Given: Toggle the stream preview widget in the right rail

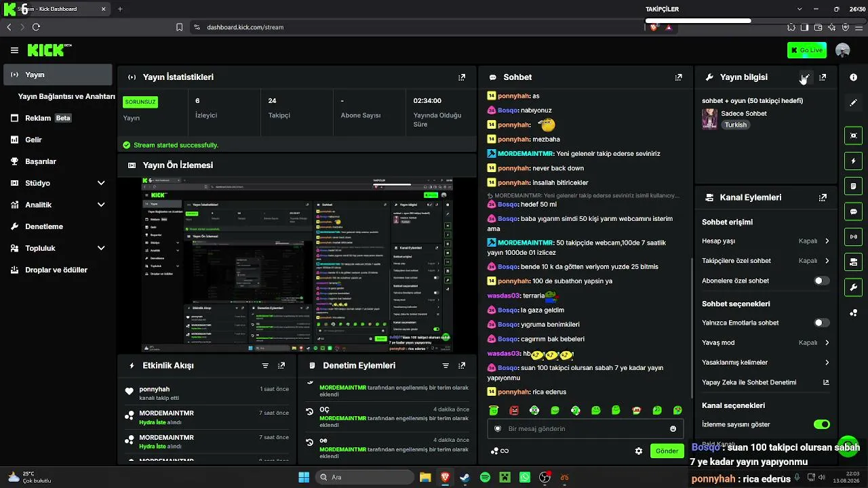Looking at the screenshot, I should [x=853, y=136].
